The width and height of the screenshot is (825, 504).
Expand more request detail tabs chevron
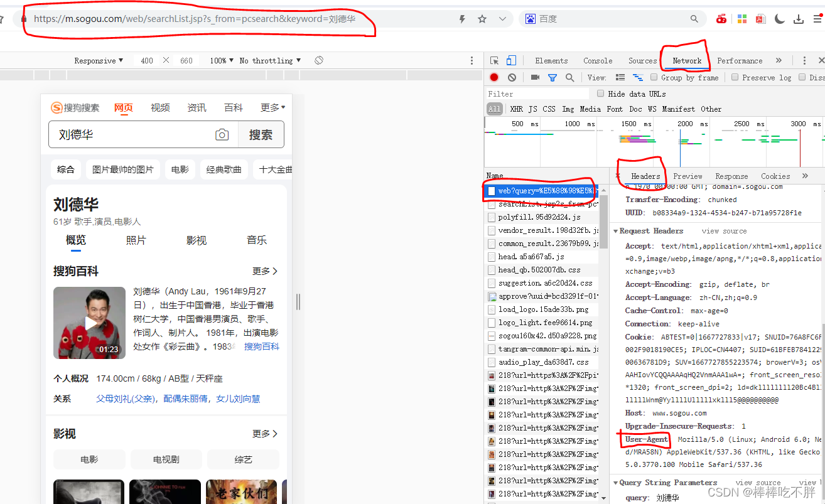[805, 176]
